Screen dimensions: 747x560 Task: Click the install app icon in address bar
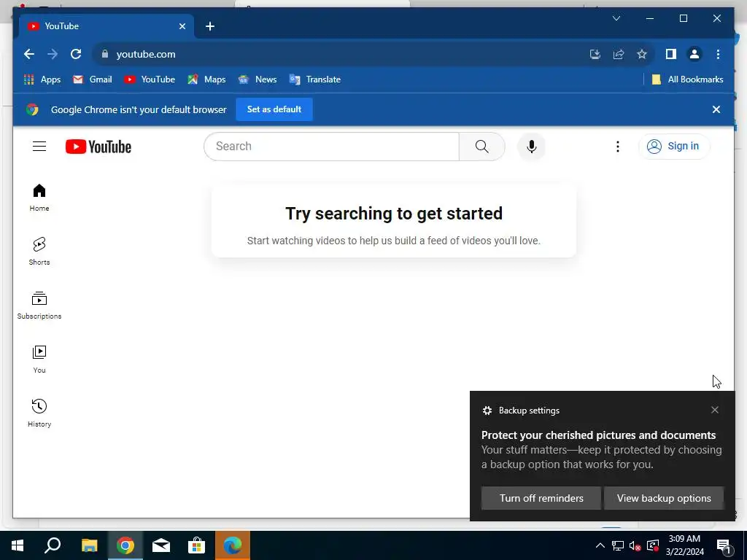[595, 54]
